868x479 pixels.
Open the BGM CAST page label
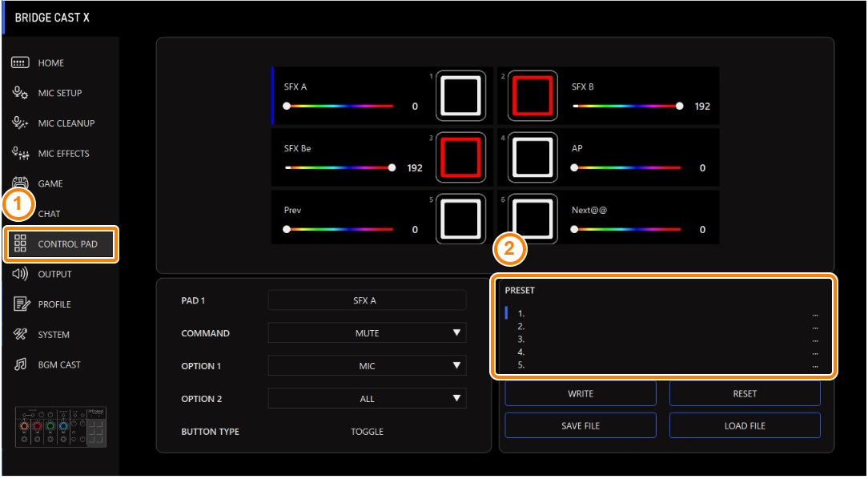(x=59, y=365)
